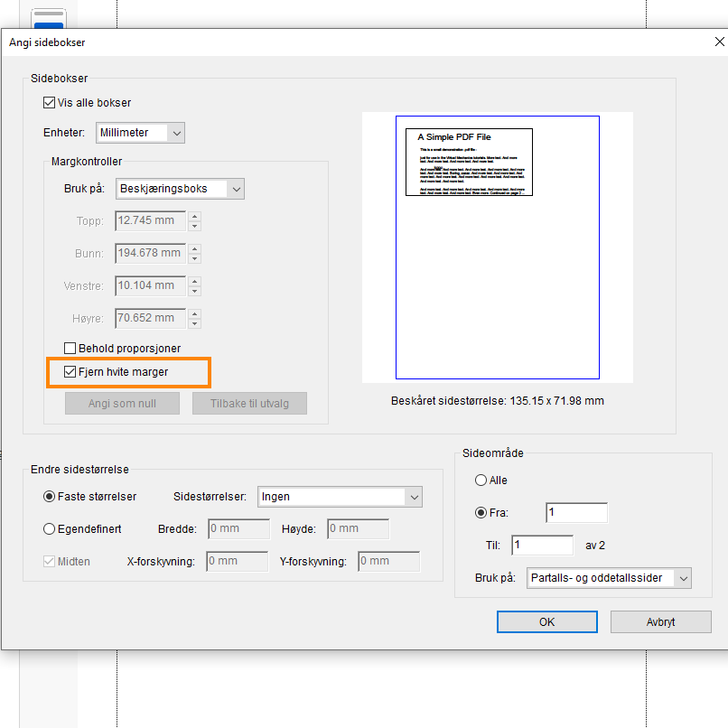Increase the Topp margin with the up arrow
This screenshot has height=728, width=728.
coord(194,216)
